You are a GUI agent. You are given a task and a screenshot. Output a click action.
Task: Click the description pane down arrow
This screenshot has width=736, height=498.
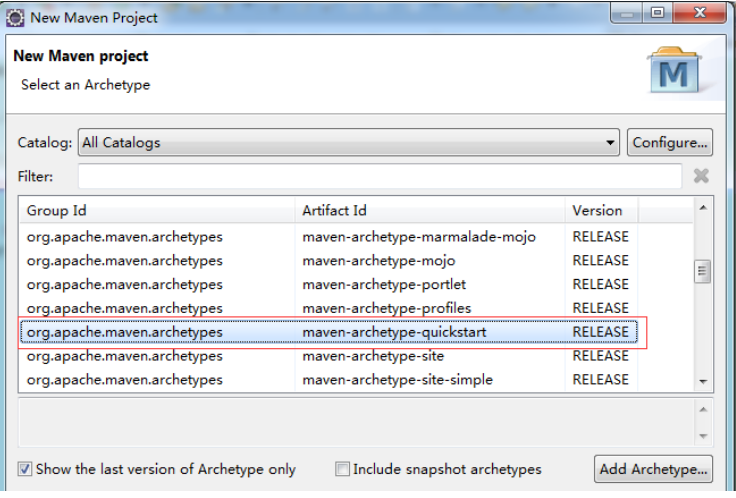click(703, 436)
